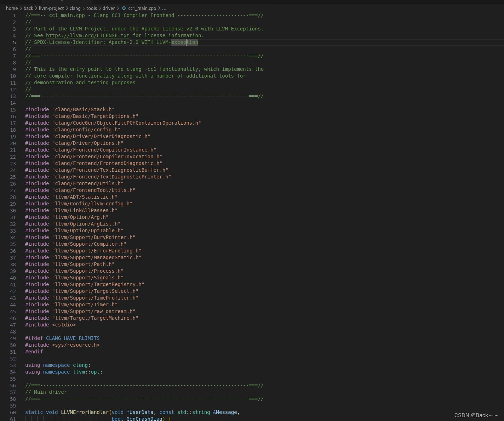This screenshot has height=421, width=504.
Task: Click "llvm/Support/Path.h" include path
Action: 83,264
